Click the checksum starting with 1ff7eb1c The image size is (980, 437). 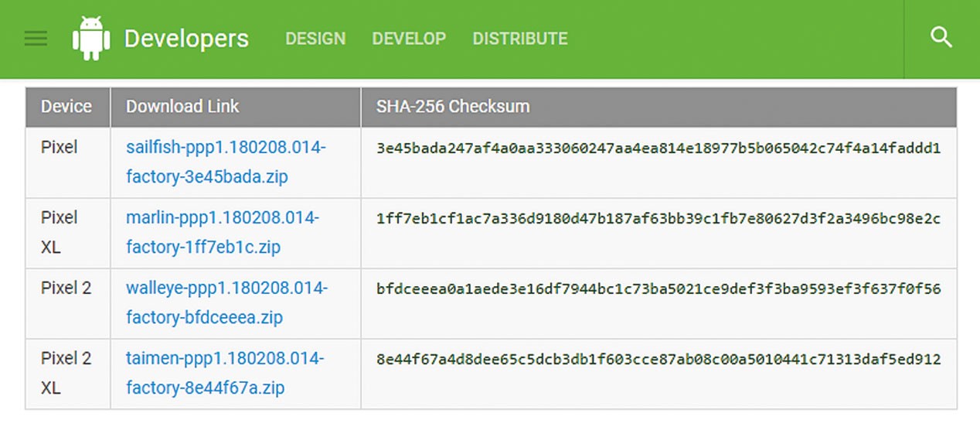pos(658,219)
